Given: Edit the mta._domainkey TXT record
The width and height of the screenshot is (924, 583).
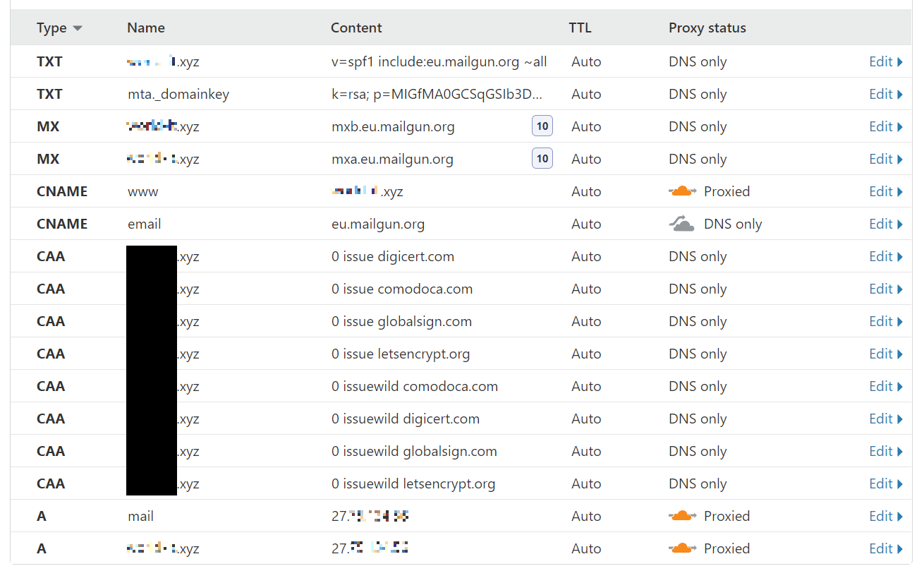Looking at the screenshot, I should tap(885, 94).
